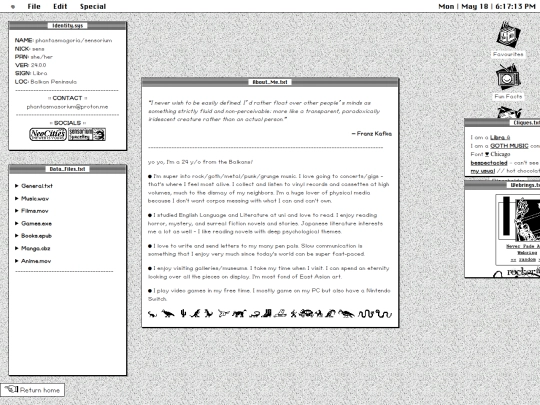
Task: Click the CONTACT heading
Action: coord(68,98)
